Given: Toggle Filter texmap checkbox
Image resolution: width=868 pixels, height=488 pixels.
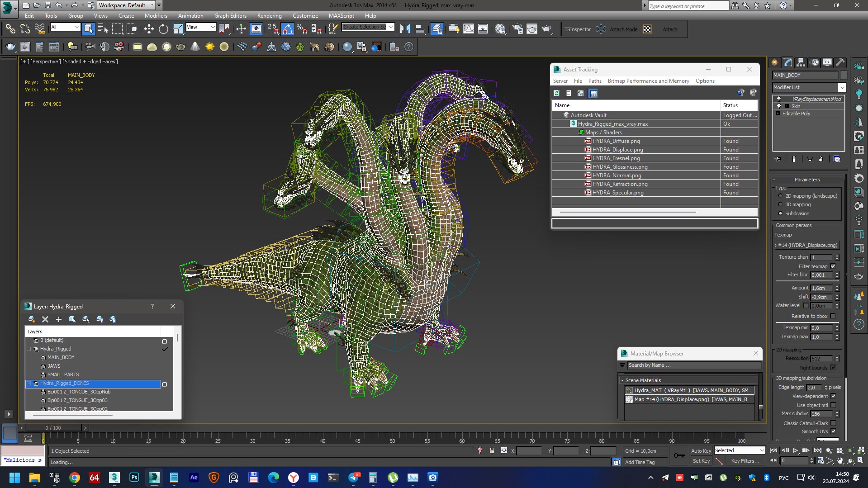Looking at the screenshot, I should [833, 266].
